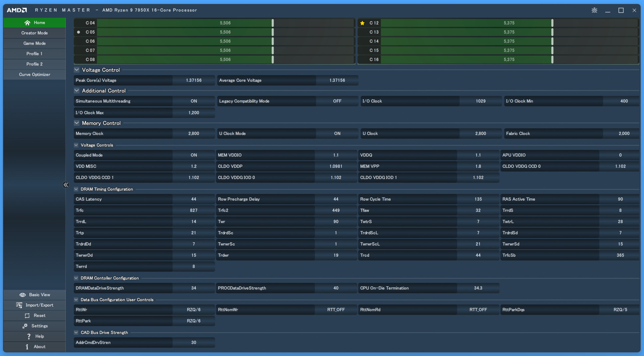
Task: Toggle Coupled Mode ON value
Action: pos(194,155)
